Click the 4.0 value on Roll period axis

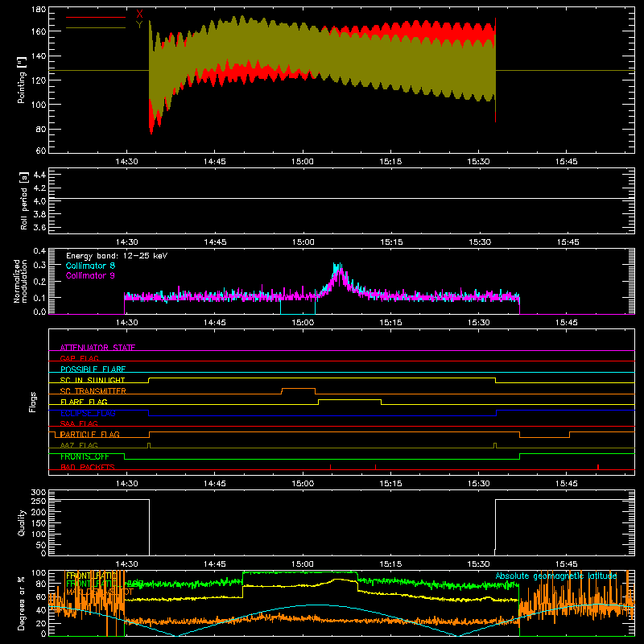39,201
